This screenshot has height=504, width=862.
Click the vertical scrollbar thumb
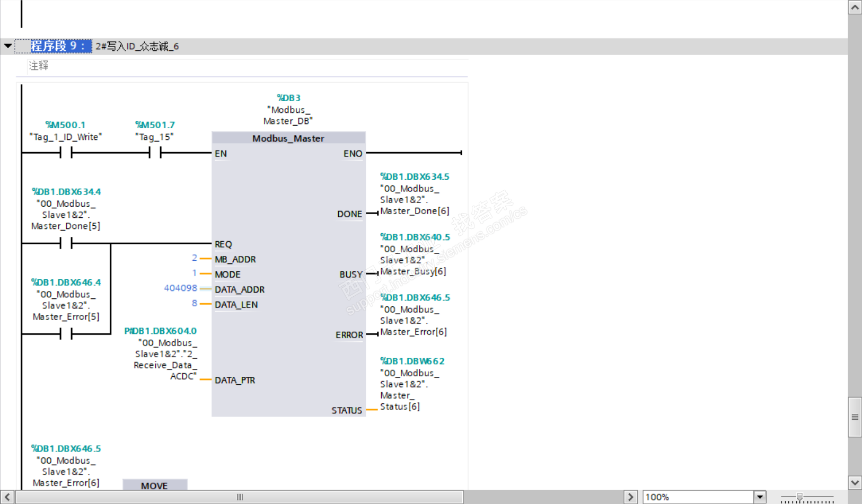pyautogui.click(x=855, y=417)
